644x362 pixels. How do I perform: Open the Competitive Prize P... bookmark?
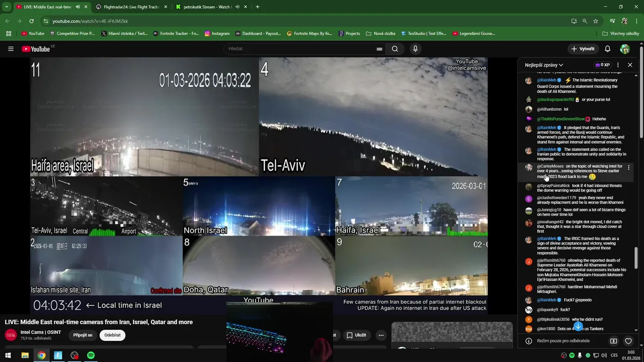(x=72, y=34)
